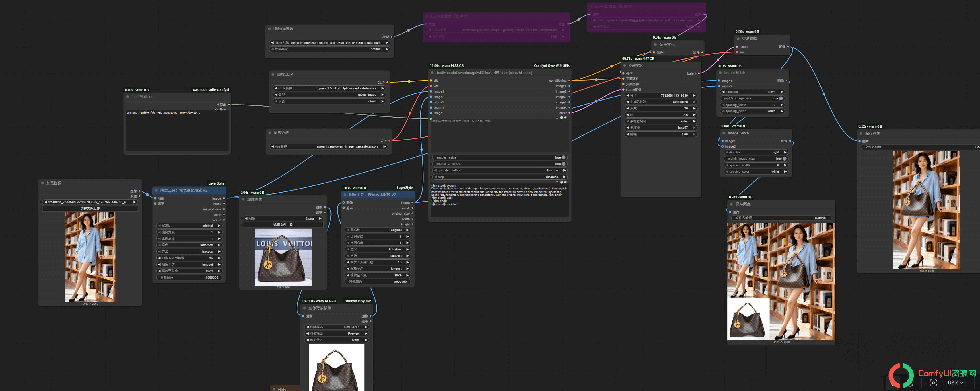
Task: Click 选择文件上传 under the dreamina image file
Action: click(x=90, y=209)
